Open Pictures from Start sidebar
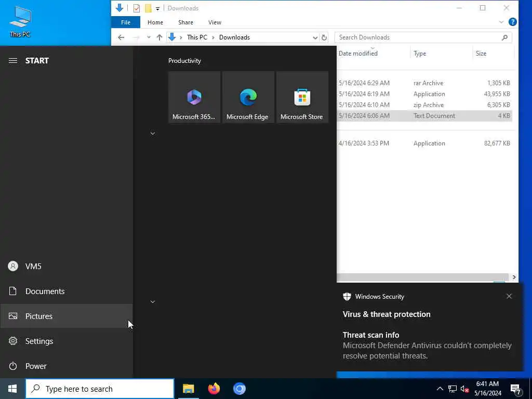532x399 pixels. click(x=66, y=316)
